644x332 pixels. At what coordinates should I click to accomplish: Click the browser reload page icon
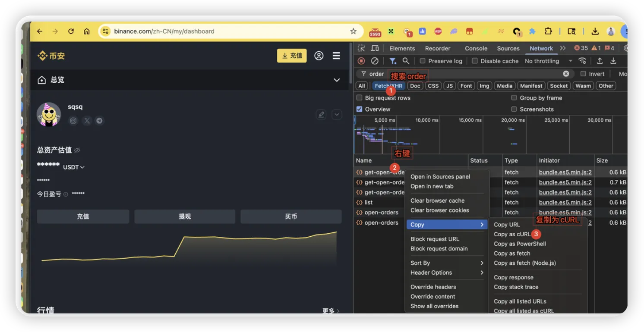(x=71, y=31)
